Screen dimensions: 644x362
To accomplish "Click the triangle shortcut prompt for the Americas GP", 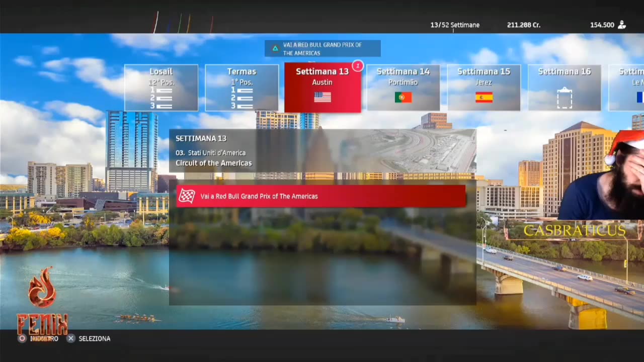I will tap(323, 49).
